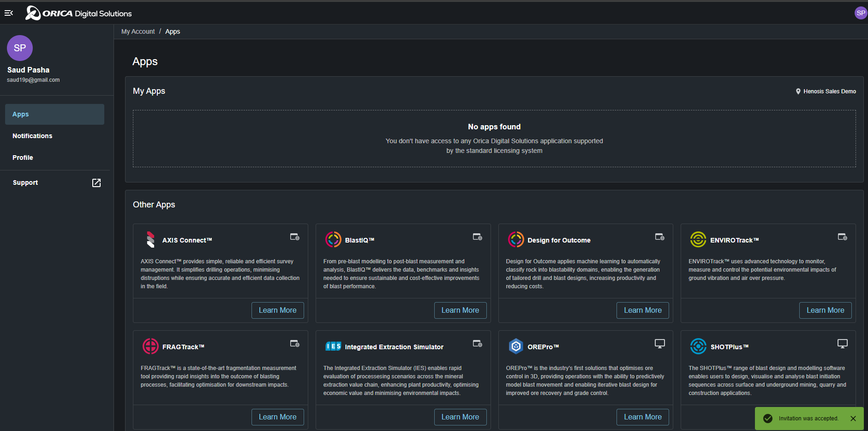Click the Saud Pasha user name

[28, 70]
